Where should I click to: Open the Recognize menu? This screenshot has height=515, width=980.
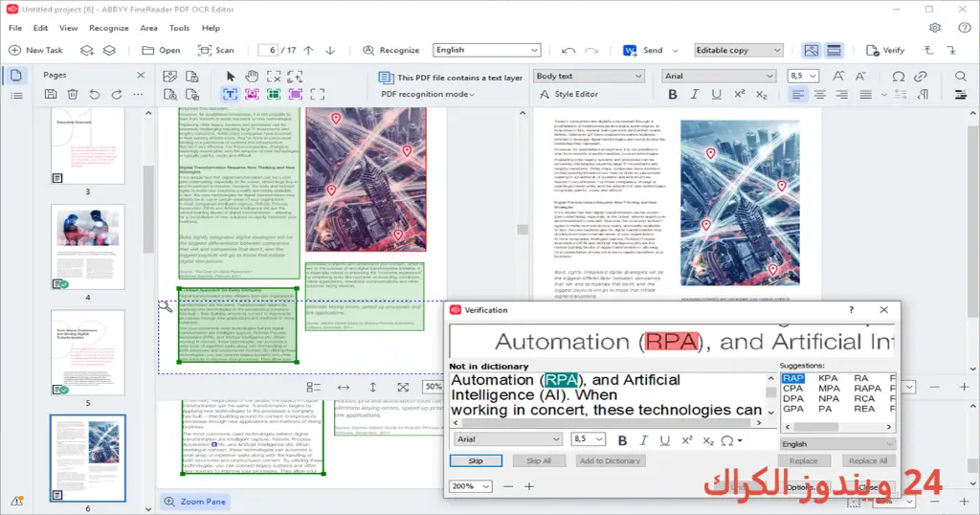[109, 28]
